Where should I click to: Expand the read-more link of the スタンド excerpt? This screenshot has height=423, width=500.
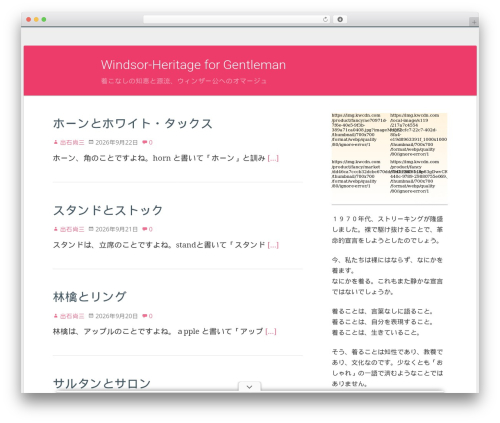click(273, 245)
